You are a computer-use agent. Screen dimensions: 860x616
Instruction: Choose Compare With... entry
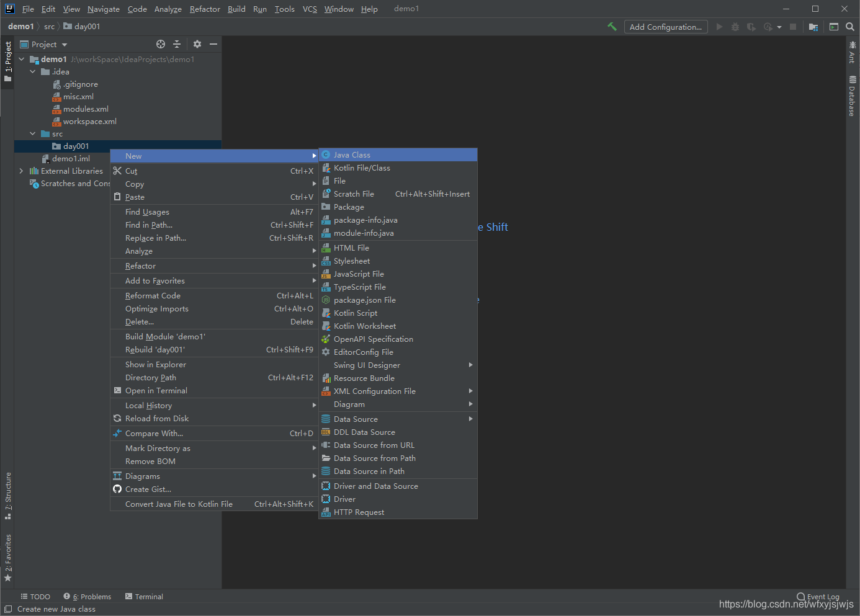click(x=214, y=434)
